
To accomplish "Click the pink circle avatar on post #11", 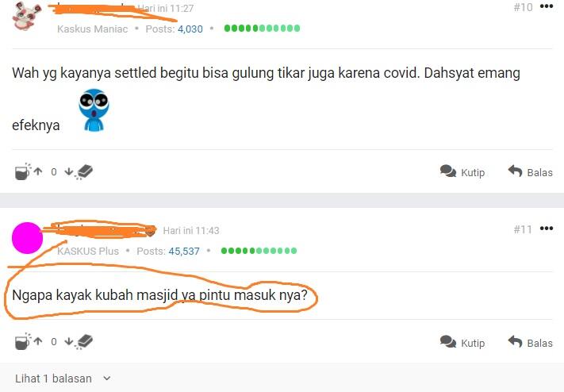I will [27, 238].
